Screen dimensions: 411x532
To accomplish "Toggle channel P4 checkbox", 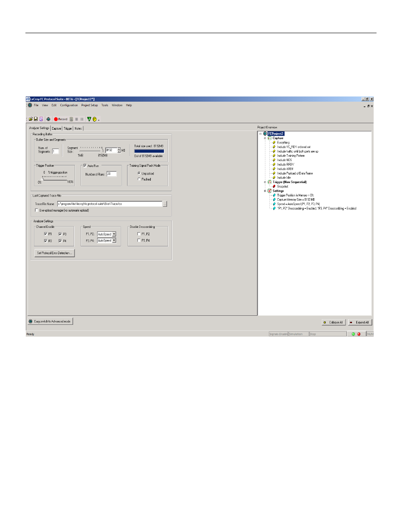I will pos(60,241).
